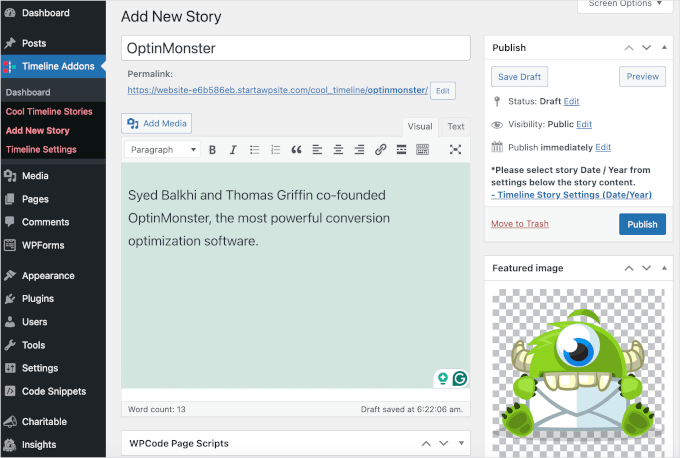Move Featured image box up

coord(629,268)
